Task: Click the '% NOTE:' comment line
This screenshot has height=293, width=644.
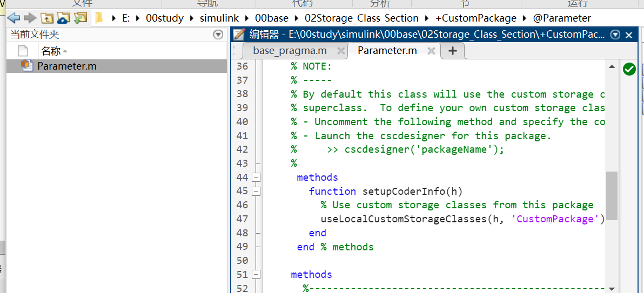Action: [311, 66]
